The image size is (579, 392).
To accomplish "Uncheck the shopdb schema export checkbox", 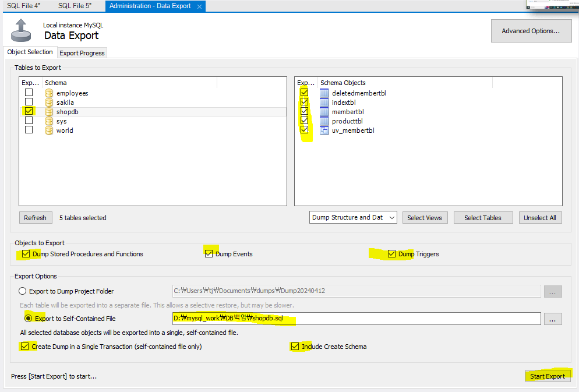I will pos(29,111).
